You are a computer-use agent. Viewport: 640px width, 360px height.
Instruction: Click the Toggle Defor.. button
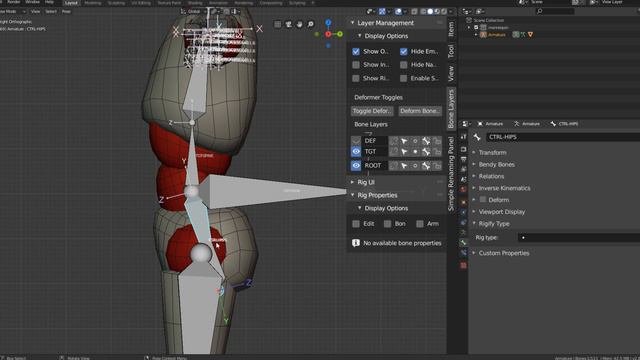pos(372,111)
